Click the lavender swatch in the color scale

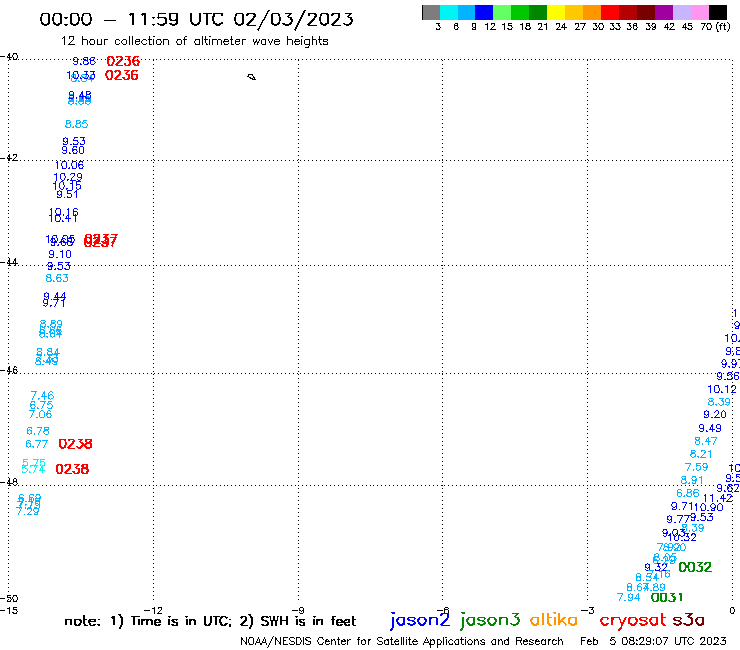click(x=681, y=12)
